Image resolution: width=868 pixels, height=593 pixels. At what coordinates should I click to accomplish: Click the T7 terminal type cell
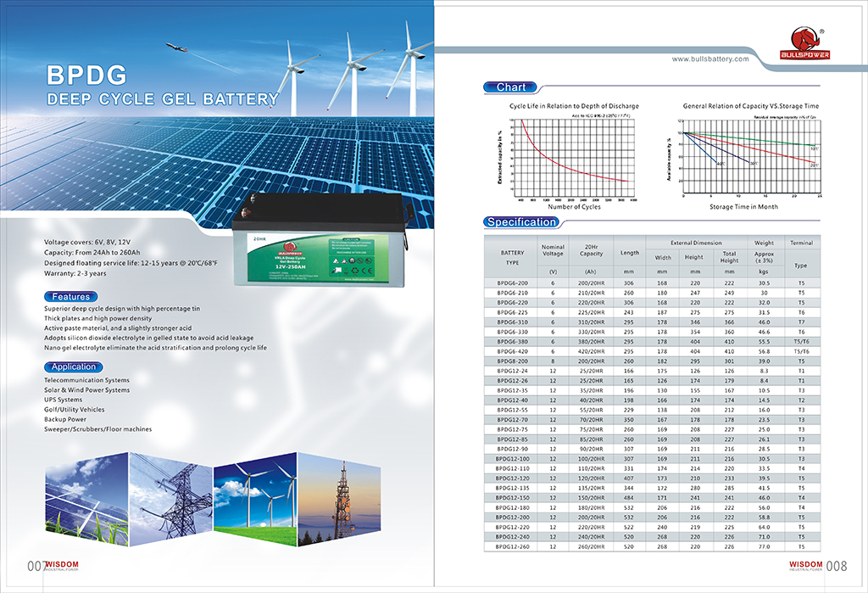pyautogui.click(x=801, y=322)
